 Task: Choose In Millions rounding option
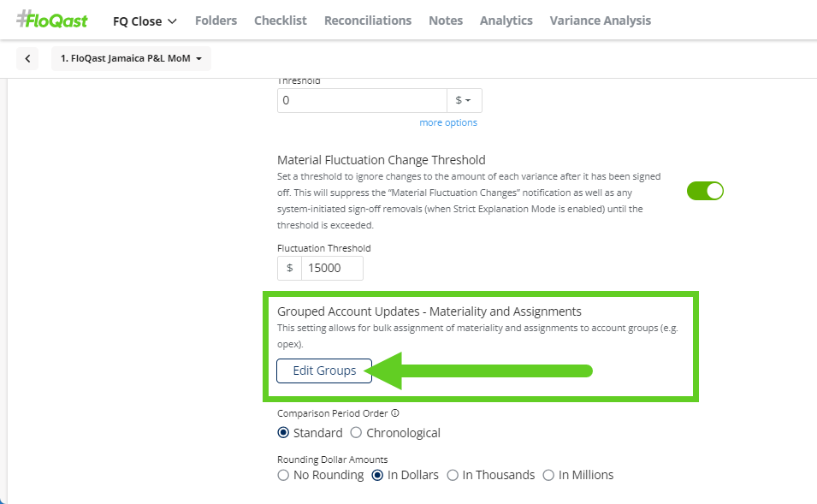tap(549, 475)
